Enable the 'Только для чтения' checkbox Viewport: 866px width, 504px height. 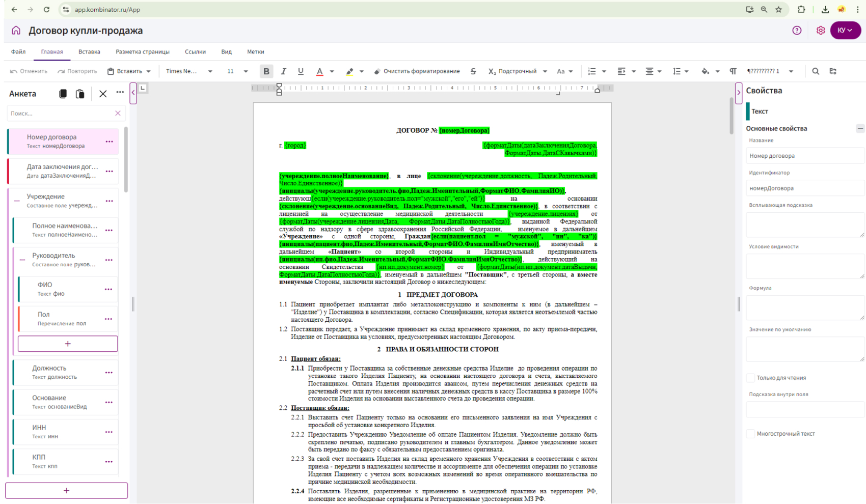click(x=750, y=378)
